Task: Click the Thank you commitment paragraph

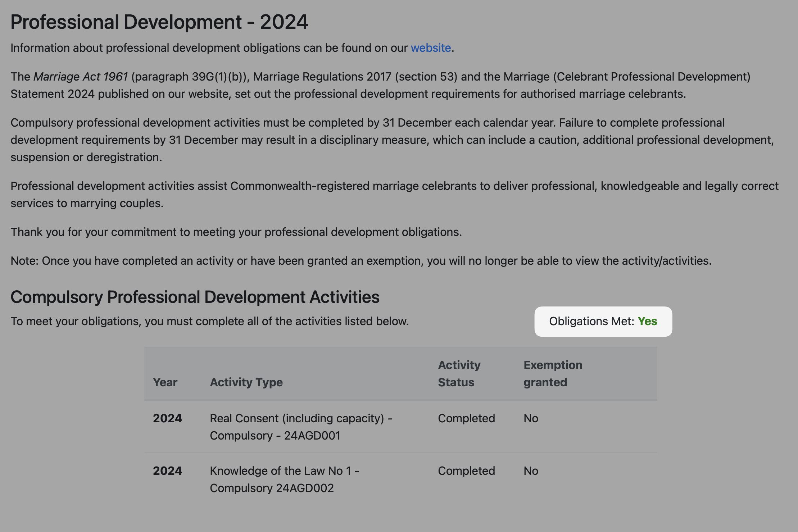Action: (x=236, y=232)
